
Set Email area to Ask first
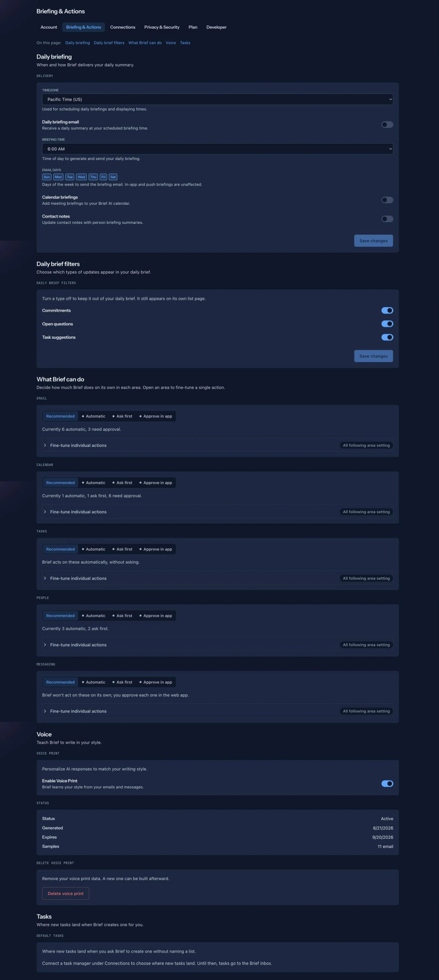click(x=122, y=416)
